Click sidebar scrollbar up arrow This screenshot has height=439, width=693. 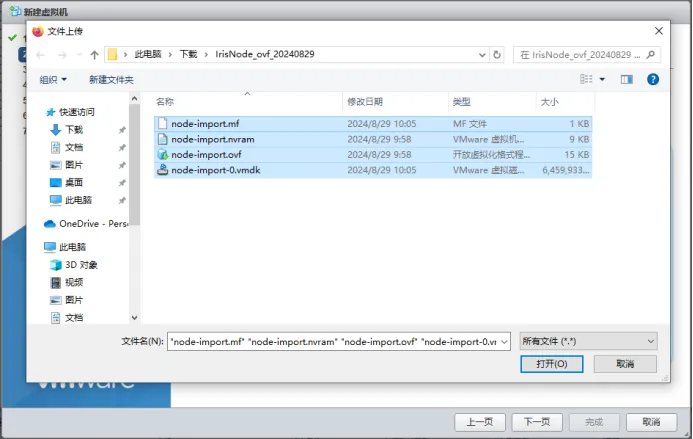tap(134, 99)
